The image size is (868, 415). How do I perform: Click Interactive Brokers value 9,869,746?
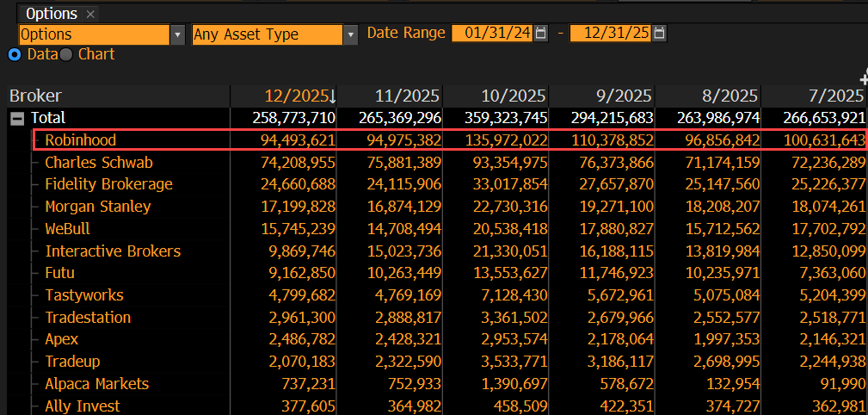click(302, 251)
